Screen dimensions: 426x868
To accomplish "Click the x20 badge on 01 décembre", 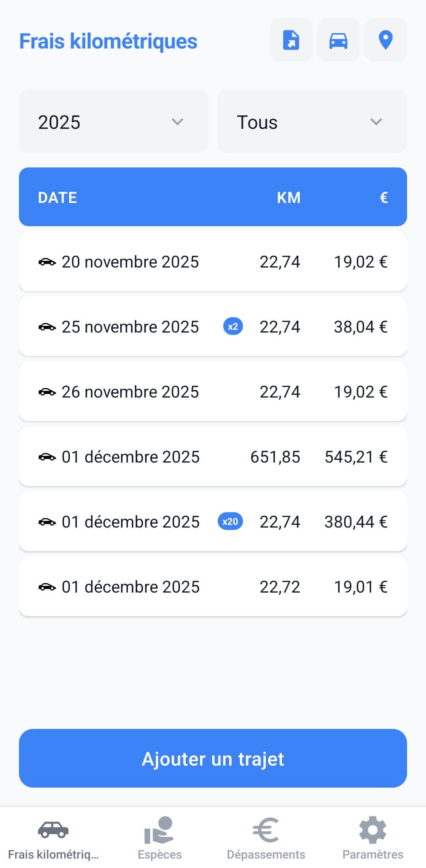I will 230,522.
